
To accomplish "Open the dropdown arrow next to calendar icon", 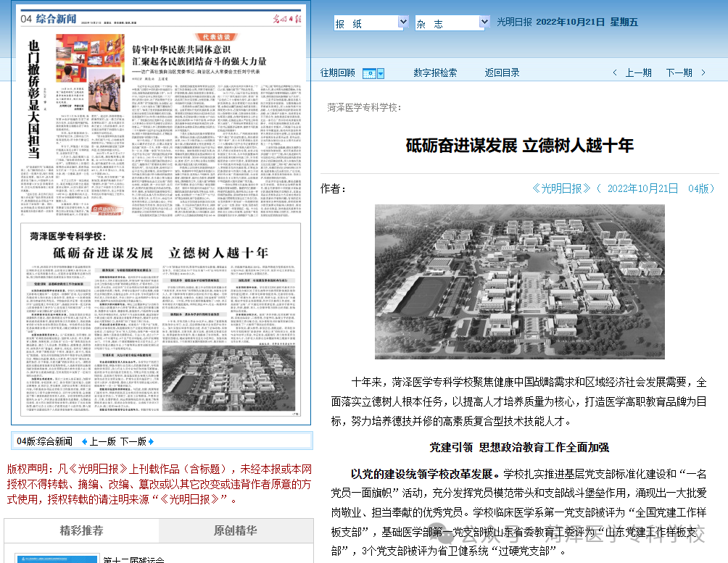I will pos(381,73).
